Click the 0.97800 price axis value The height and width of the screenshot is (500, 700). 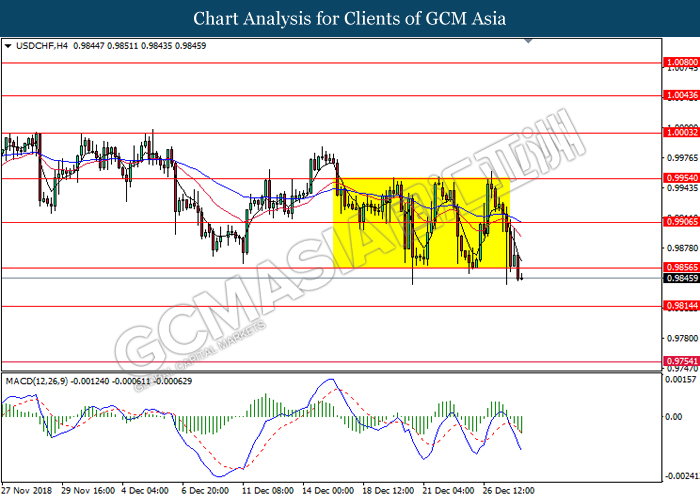tap(682, 338)
